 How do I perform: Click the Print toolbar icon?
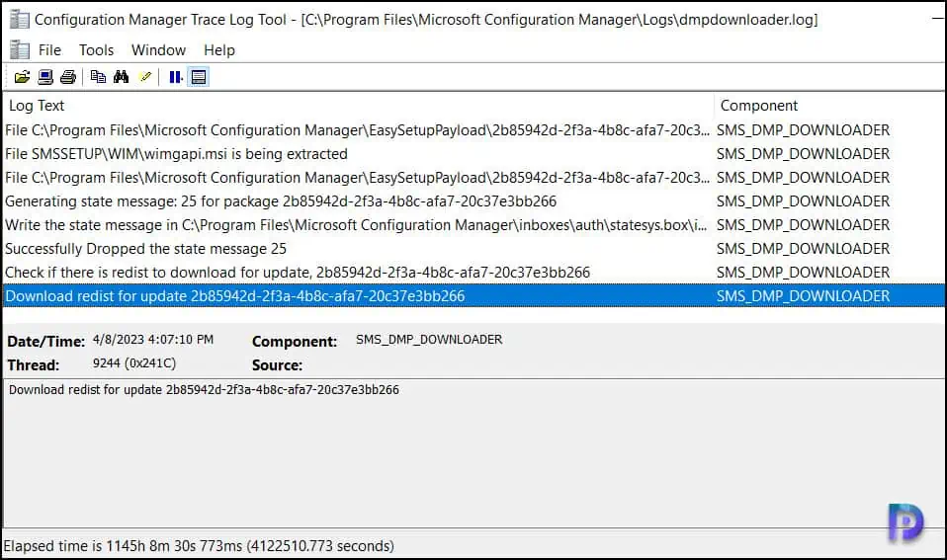pos(68,77)
